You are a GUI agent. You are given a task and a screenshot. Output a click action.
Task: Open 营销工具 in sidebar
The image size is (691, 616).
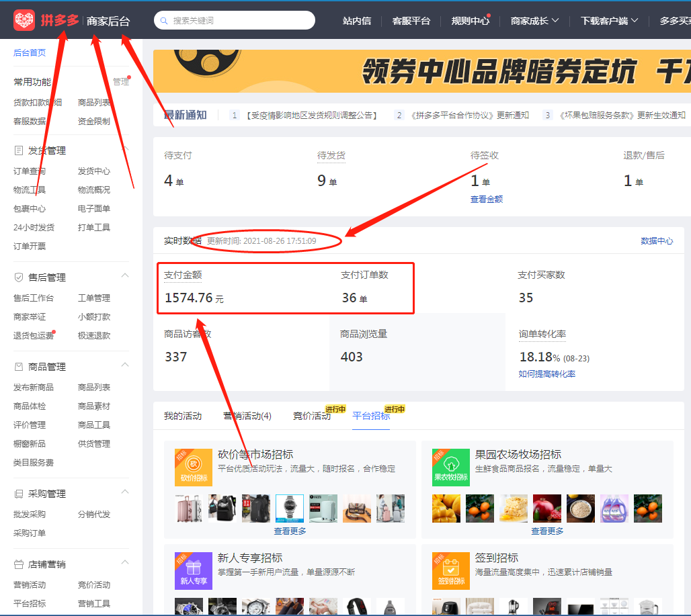tap(94, 604)
